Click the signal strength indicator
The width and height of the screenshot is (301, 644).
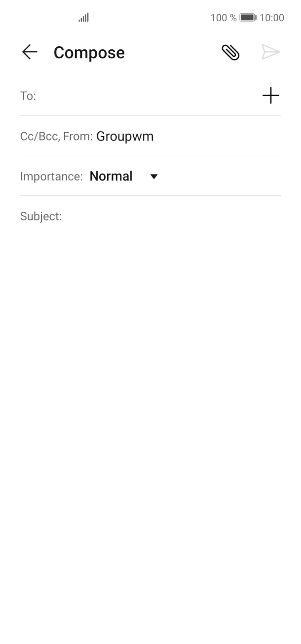[83, 17]
